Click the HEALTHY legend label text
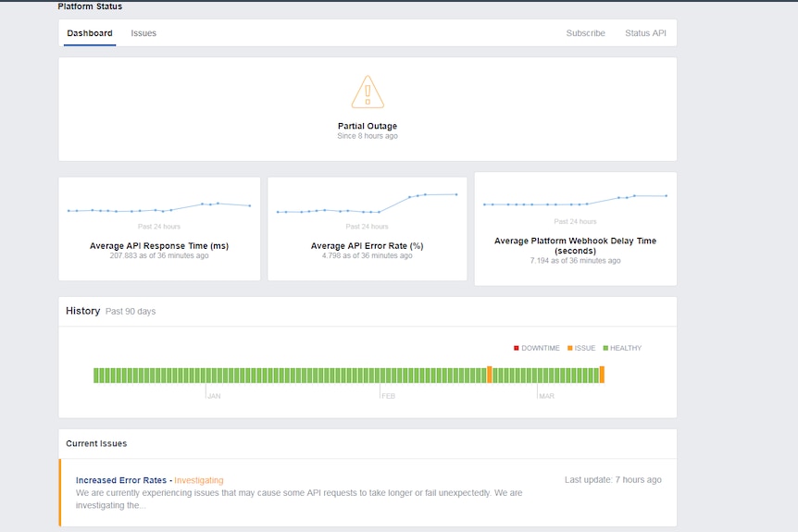This screenshot has height=532, width=798. 626,348
